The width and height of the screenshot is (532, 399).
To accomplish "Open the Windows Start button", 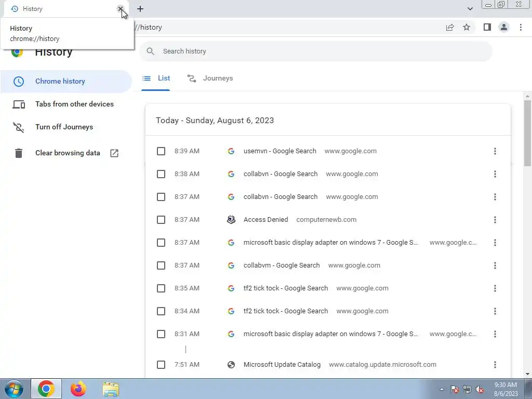I will 14,389.
